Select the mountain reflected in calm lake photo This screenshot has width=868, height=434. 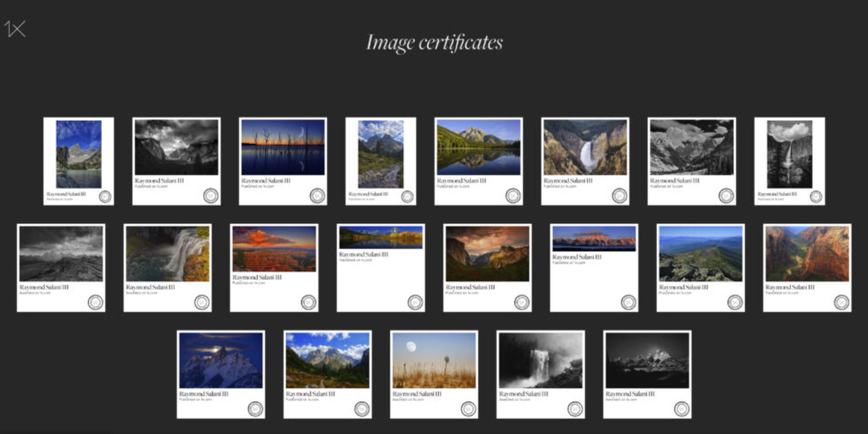click(478, 148)
